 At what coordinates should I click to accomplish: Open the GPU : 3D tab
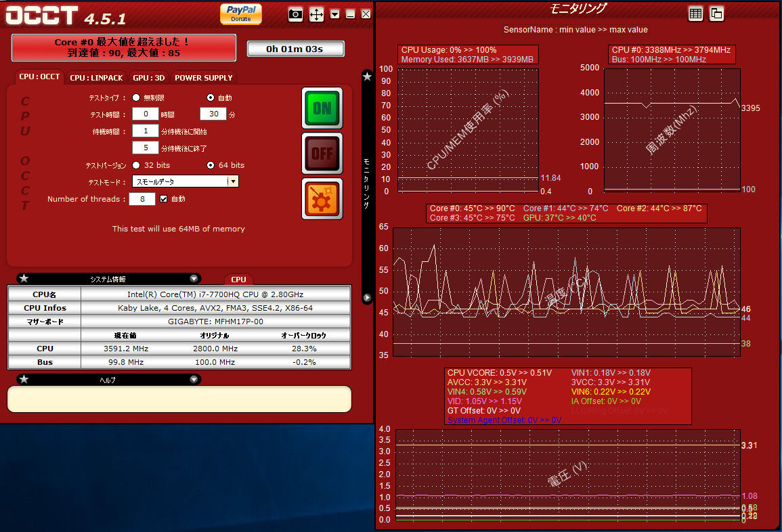pyautogui.click(x=150, y=78)
